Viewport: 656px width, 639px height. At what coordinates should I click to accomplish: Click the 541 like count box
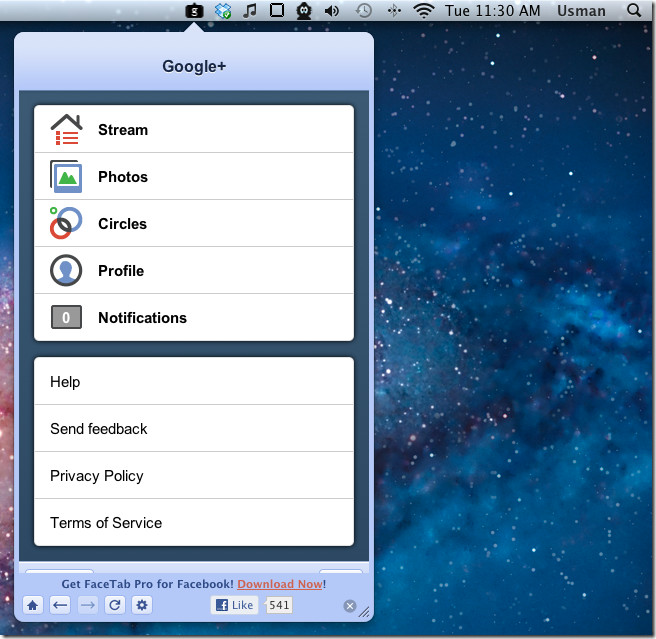click(x=279, y=605)
